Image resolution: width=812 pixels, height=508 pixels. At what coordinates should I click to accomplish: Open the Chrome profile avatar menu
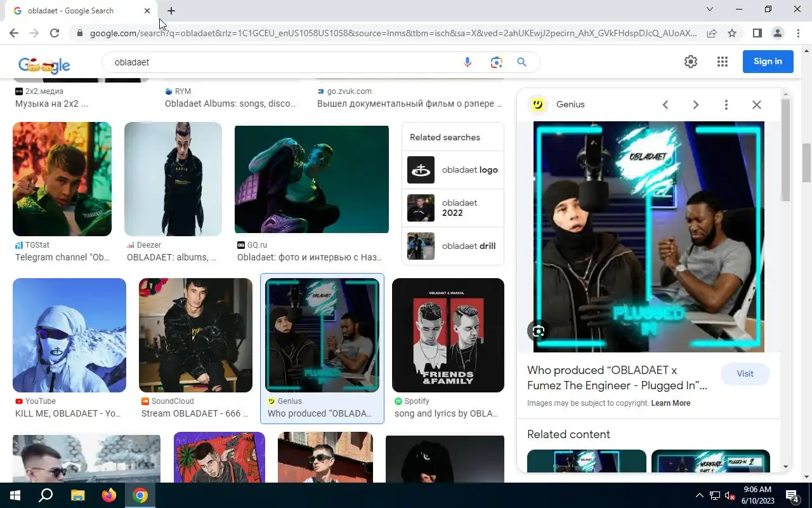coord(777,33)
